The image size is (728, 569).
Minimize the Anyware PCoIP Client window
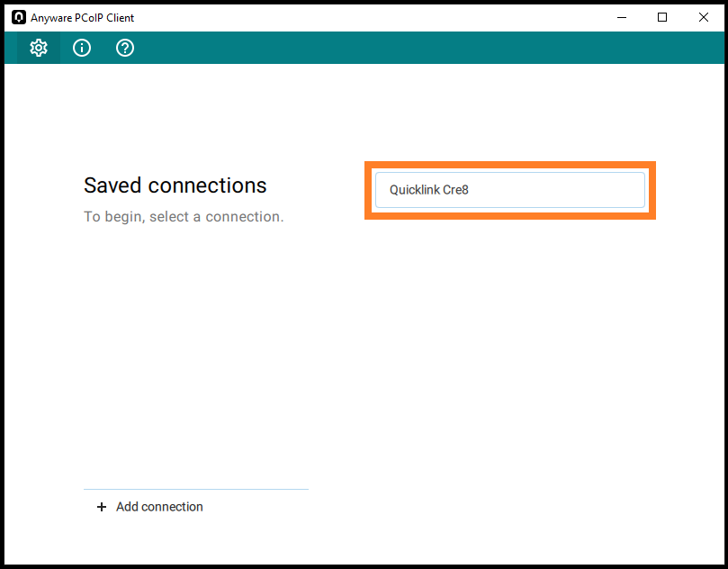click(622, 18)
